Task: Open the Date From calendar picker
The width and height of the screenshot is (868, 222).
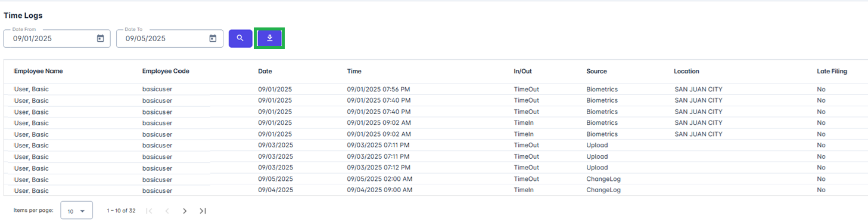Action: click(x=100, y=39)
